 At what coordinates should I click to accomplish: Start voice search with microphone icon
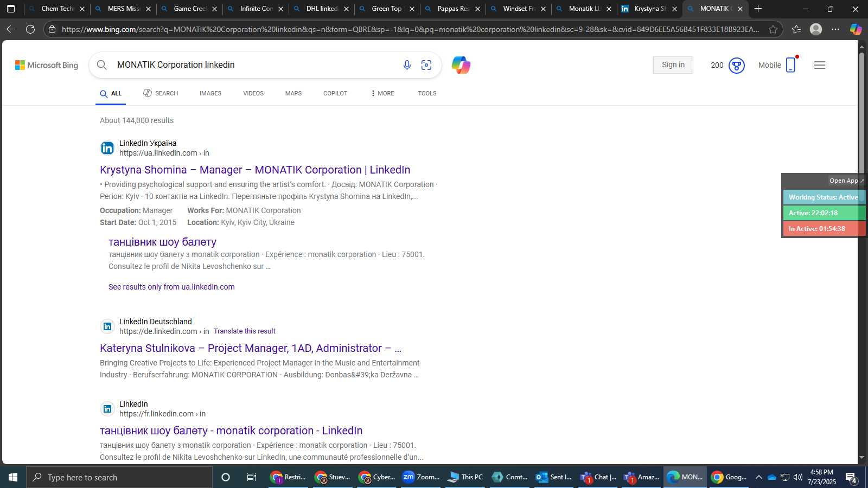[x=407, y=65]
